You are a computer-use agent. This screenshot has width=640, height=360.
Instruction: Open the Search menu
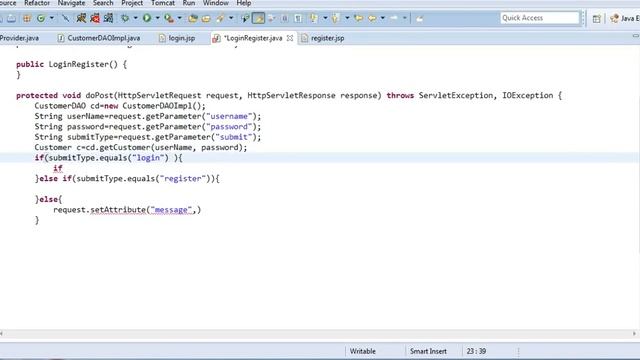tap(103, 3)
